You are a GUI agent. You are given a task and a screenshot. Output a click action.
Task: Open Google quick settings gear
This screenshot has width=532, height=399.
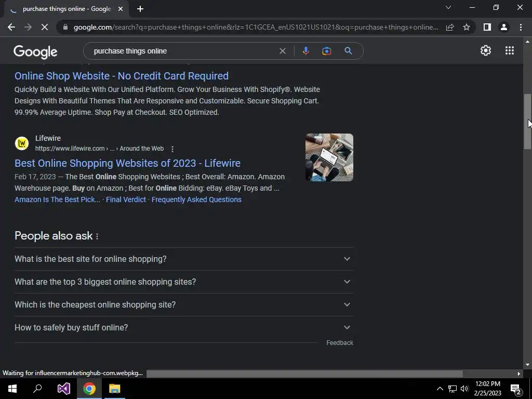click(x=486, y=50)
